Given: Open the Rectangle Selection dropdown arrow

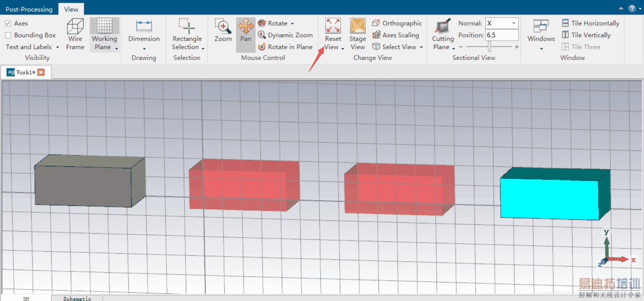Looking at the screenshot, I should point(203,49).
